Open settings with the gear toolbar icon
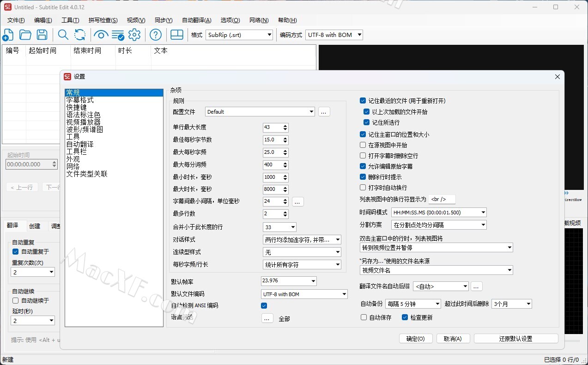588x365 pixels. [134, 35]
